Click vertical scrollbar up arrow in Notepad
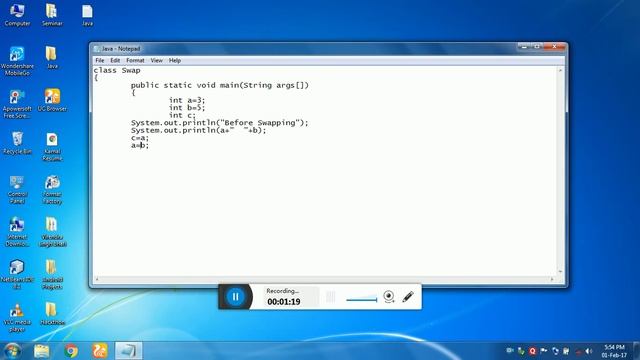This screenshot has width=640, height=360. [560, 71]
